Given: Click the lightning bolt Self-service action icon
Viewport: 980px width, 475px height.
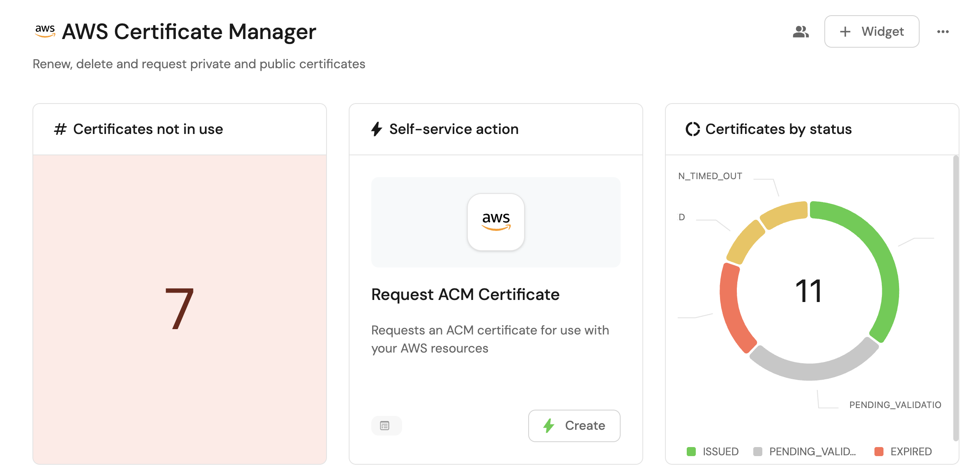Looking at the screenshot, I should pos(376,129).
